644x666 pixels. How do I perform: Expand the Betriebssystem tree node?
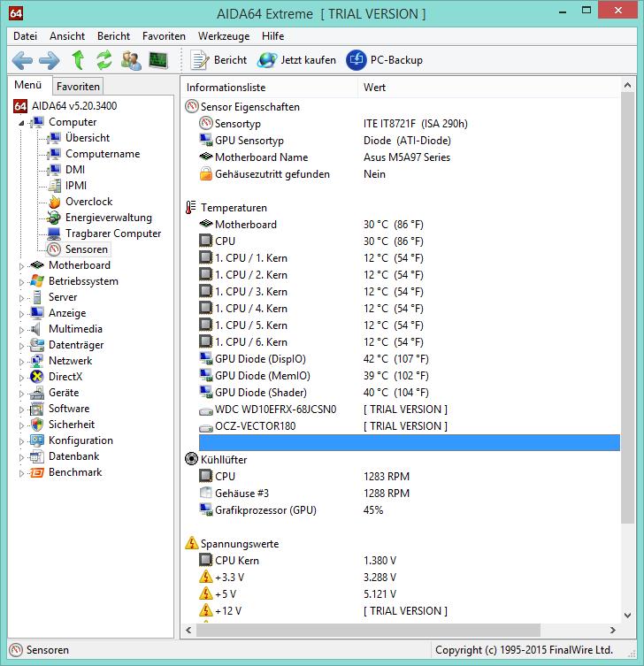pyautogui.click(x=21, y=282)
